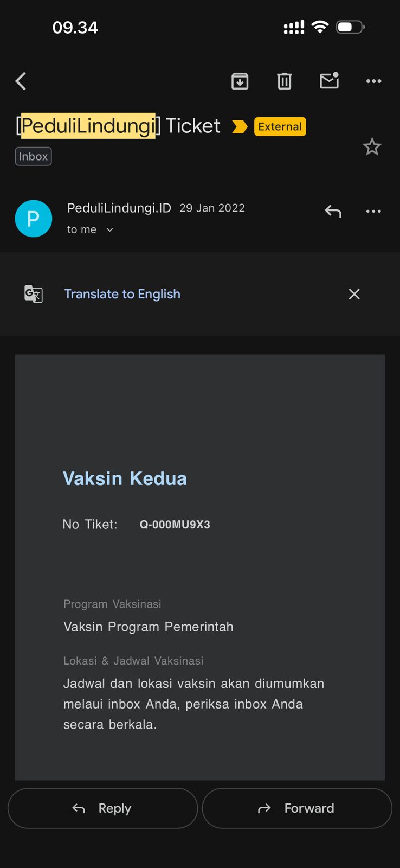Mark the email as unread

click(x=329, y=81)
